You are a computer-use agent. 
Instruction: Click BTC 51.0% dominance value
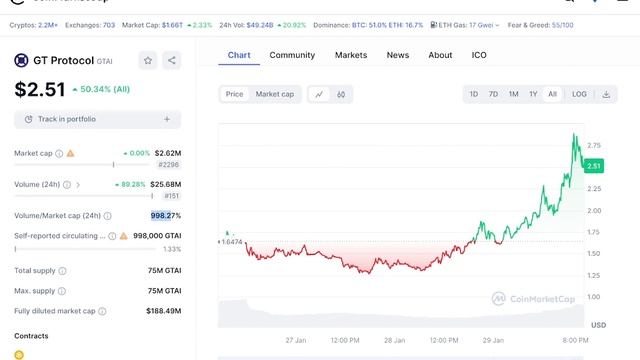click(369, 25)
